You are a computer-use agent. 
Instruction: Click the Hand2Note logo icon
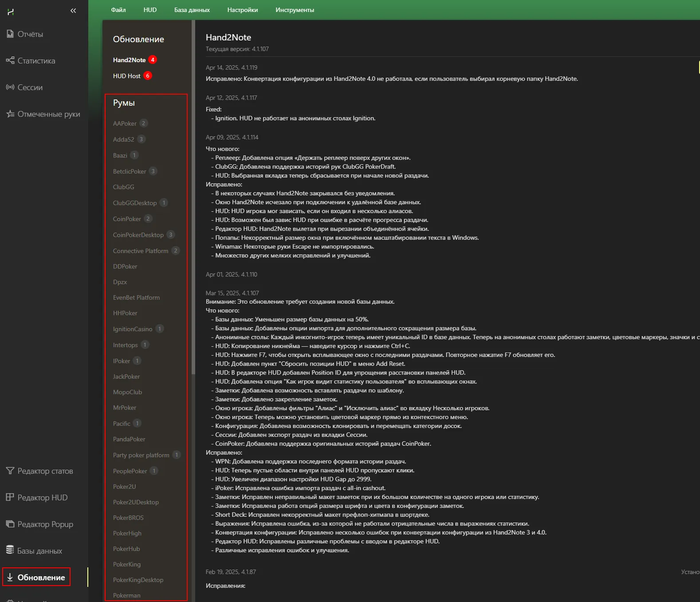[11, 12]
